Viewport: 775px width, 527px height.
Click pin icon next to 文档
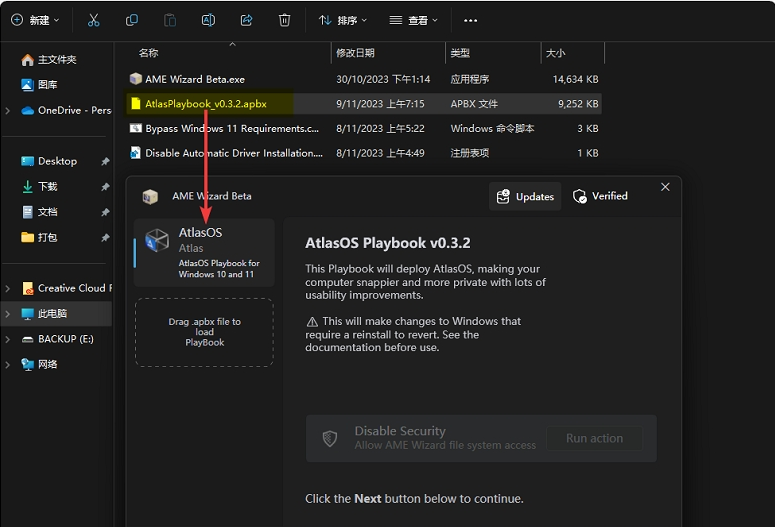[105, 213]
